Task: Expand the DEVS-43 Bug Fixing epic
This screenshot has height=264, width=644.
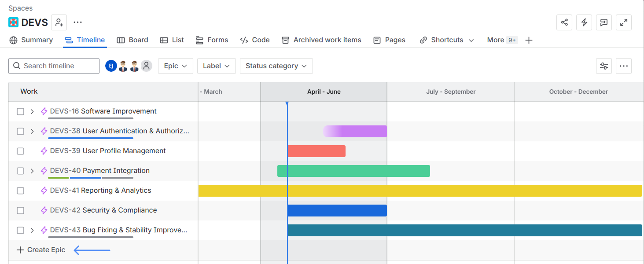Action: 32,230
